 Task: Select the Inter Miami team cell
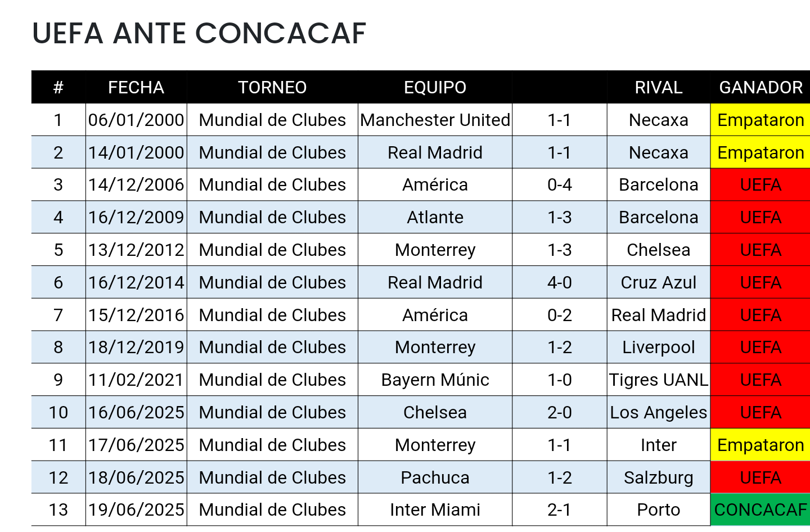click(435, 510)
